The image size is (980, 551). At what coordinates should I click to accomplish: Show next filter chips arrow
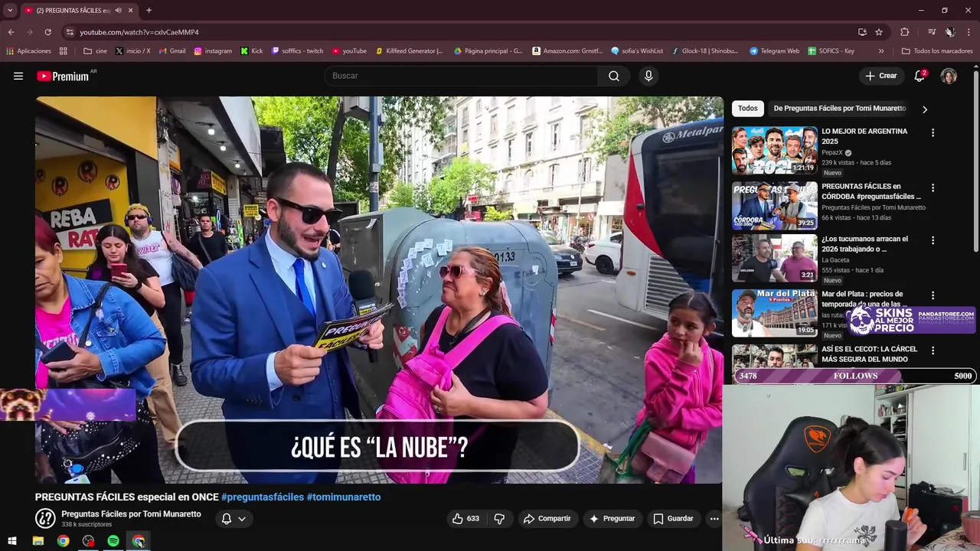click(x=924, y=109)
